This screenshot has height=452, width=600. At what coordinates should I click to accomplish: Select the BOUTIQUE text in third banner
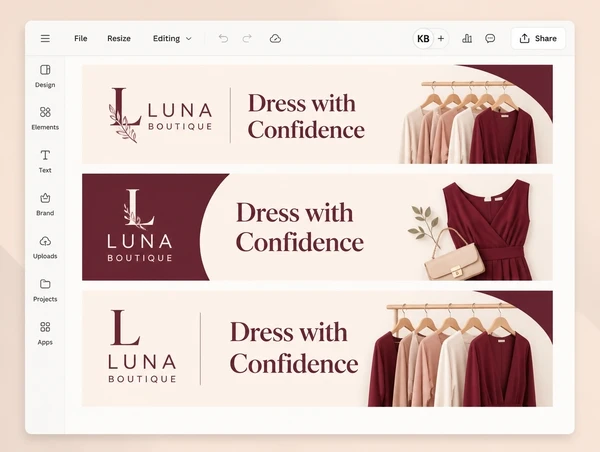click(142, 379)
